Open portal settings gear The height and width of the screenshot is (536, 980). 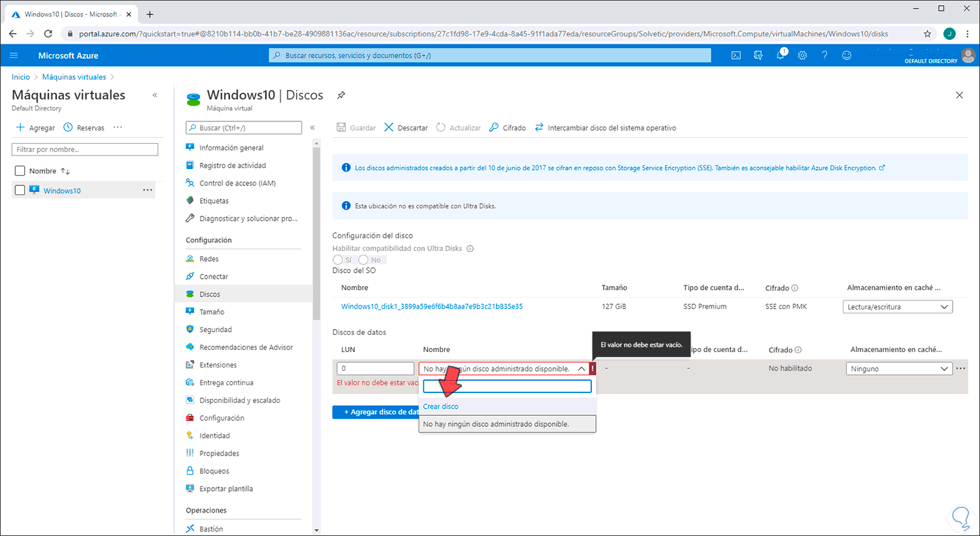[802, 55]
